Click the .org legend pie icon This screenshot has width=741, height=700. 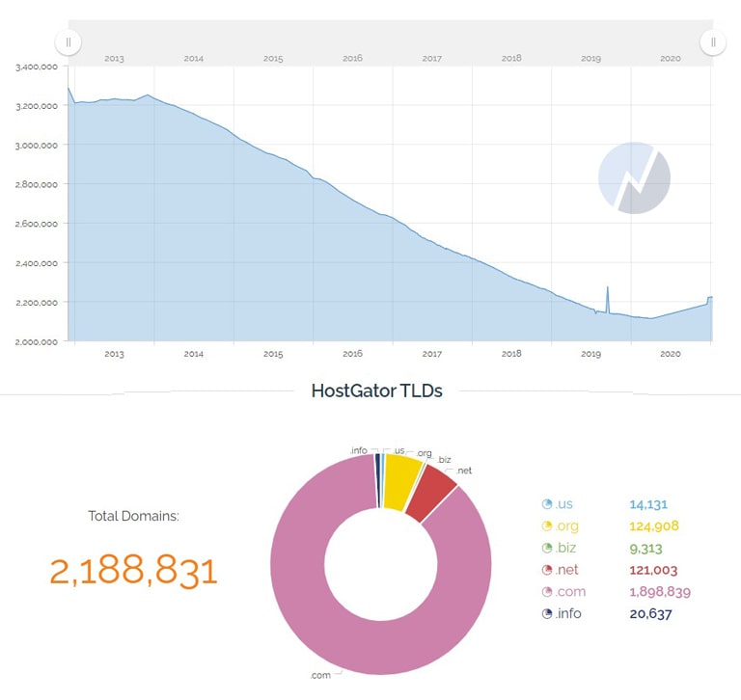pos(547,525)
